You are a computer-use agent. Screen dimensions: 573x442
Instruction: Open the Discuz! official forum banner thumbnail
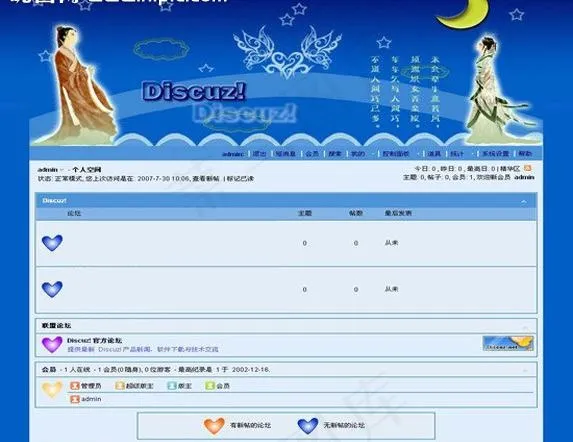point(508,343)
